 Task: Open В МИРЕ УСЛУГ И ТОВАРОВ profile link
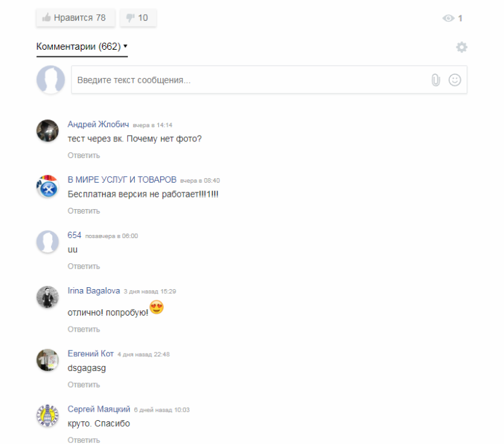(x=122, y=179)
